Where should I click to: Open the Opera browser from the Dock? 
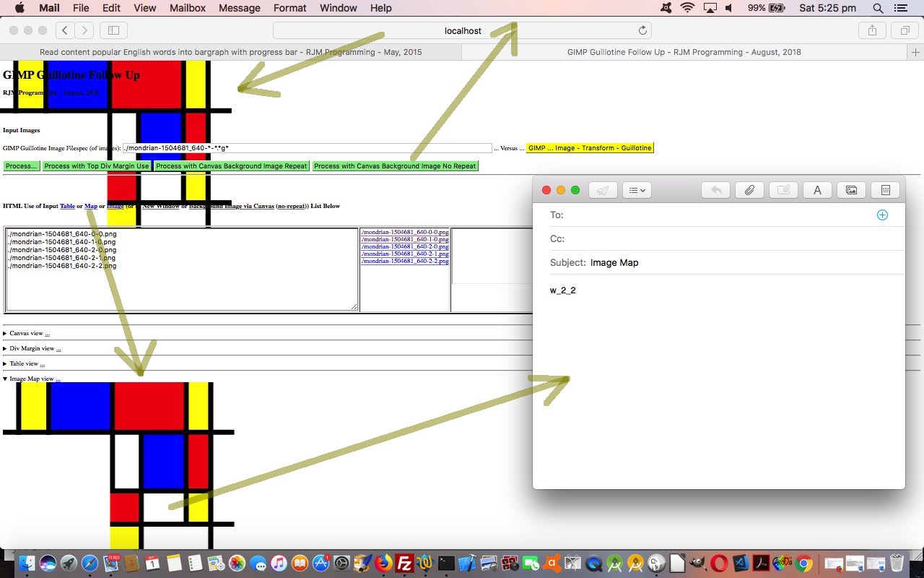click(719, 563)
